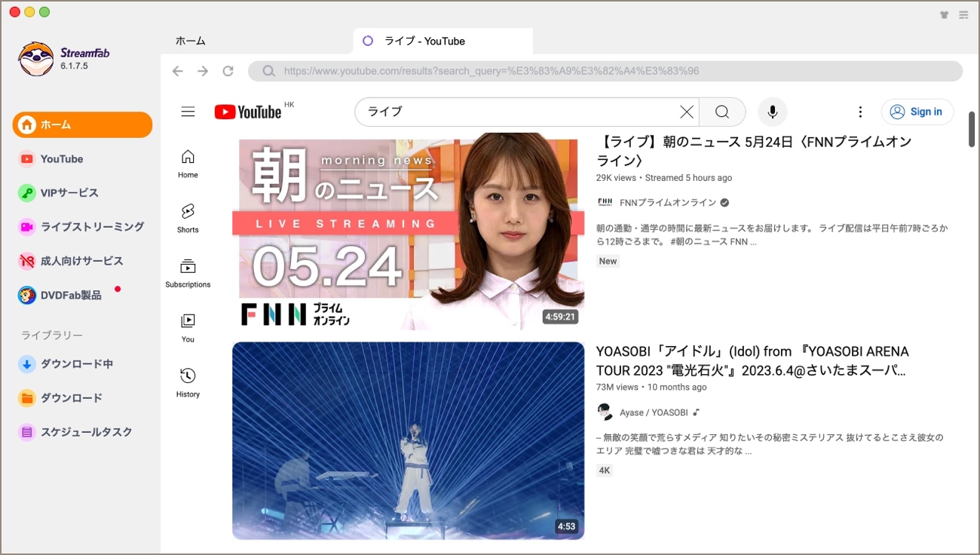Open YouTube Home in mini guide
This screenshot has height=555, width=980.
pos(188,164)
